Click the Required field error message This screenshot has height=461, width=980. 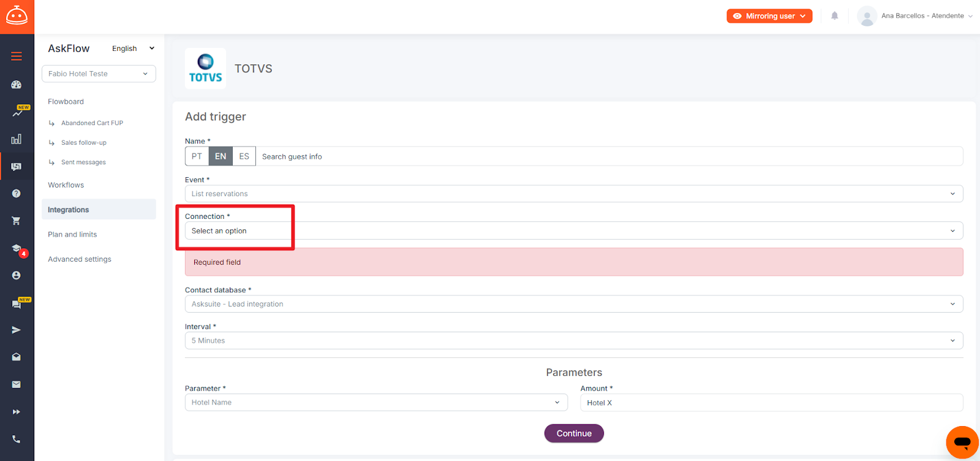tap(574, 262)
